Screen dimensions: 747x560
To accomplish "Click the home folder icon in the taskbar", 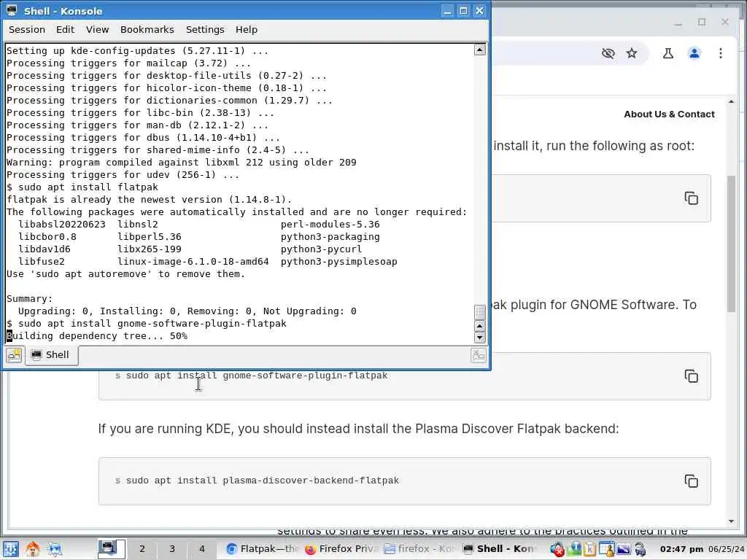I will (x=32, y=549).
